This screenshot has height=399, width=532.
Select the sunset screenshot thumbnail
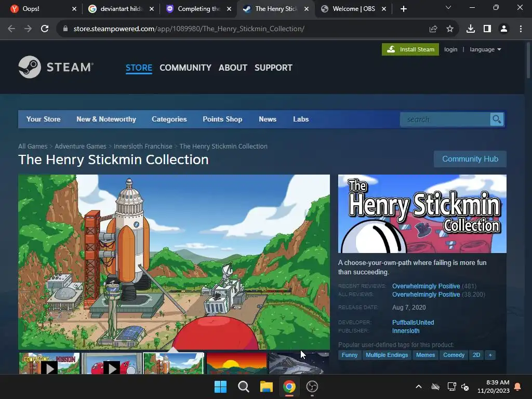(x=236, y=363)
